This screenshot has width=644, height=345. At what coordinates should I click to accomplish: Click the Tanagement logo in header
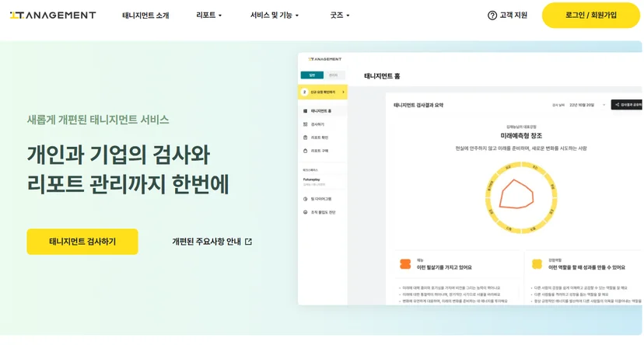click(53, 16)
